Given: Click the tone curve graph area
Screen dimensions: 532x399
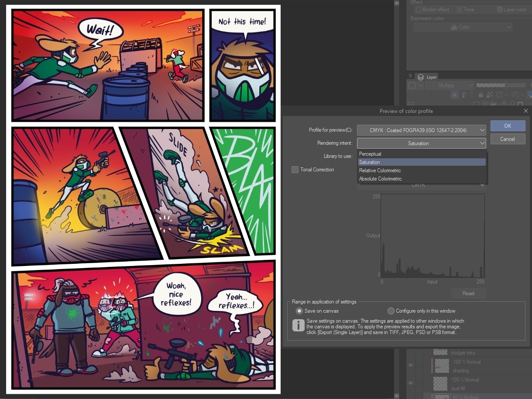Looking at the screenshot, I should pyautogui.click(x=432, y=235).
